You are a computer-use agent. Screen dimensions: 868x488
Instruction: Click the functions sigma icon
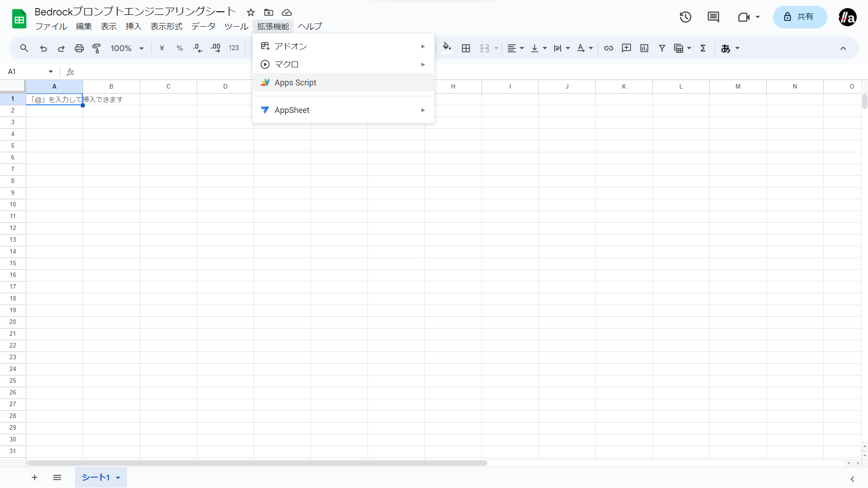[703, 48]
